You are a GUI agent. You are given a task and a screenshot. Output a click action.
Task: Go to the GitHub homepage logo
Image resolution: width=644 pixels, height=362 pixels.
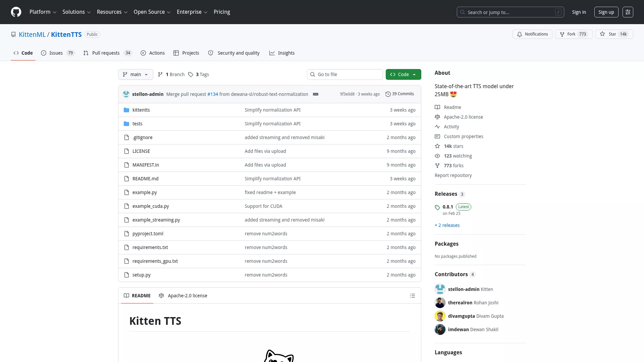[16, 12]
